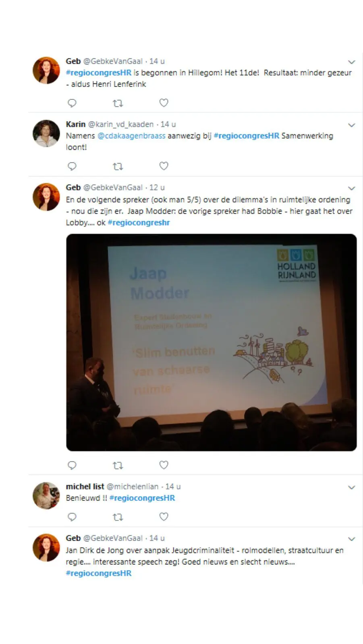Open michel list's profile name
This screenshot has width=363, height=644.
tap(85, 487)
